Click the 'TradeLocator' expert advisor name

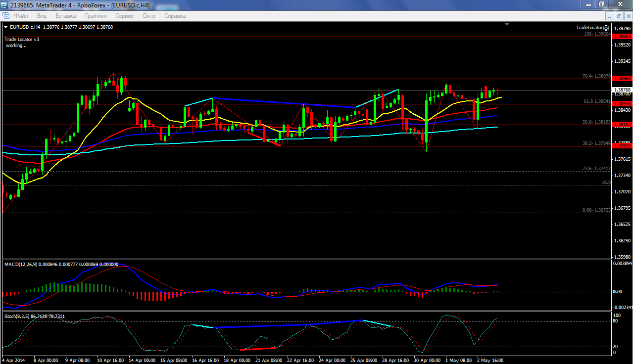point(589,28)
